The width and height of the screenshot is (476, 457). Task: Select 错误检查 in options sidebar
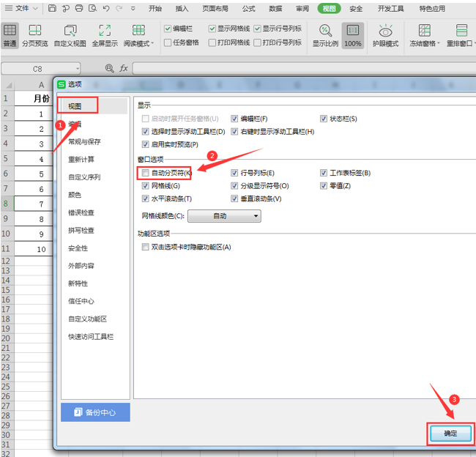[81, 212]
